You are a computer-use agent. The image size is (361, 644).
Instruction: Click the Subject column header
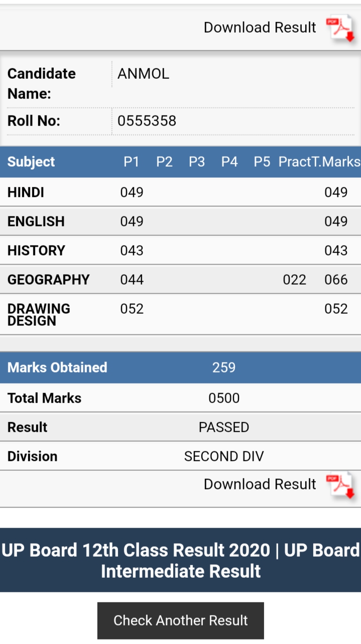[31, 162]
